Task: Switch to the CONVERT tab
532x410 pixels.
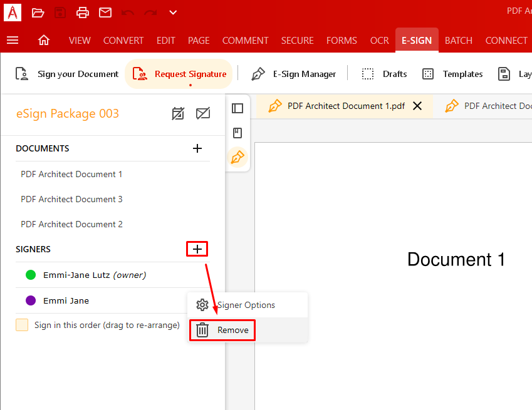Action: click(123, 40)
